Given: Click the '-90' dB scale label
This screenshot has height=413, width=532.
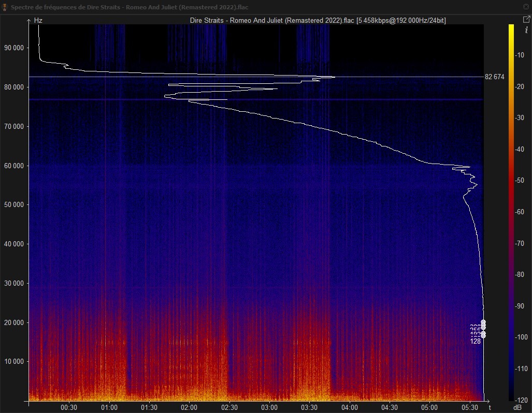Looking at the screenshot, I should coord(520,306).
